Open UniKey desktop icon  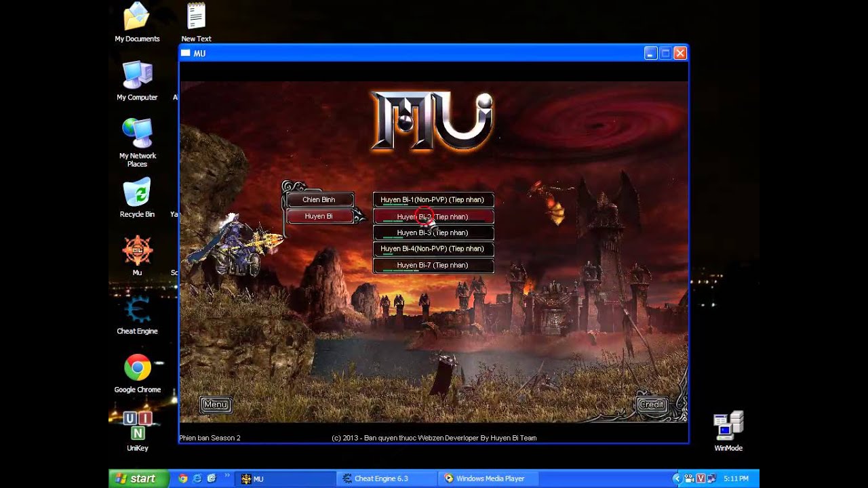pyautogui.click(x=137, y=432)
